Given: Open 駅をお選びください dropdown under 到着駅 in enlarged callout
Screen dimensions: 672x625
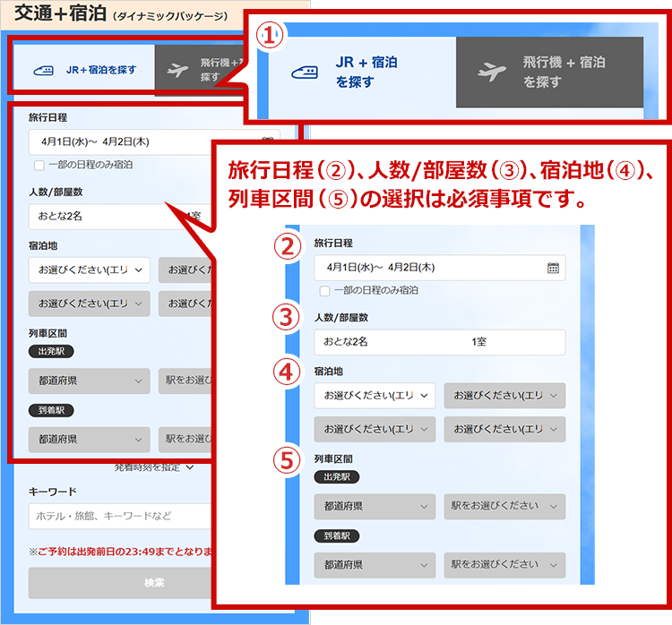Looking at the screenshot, I should [504, 565].
